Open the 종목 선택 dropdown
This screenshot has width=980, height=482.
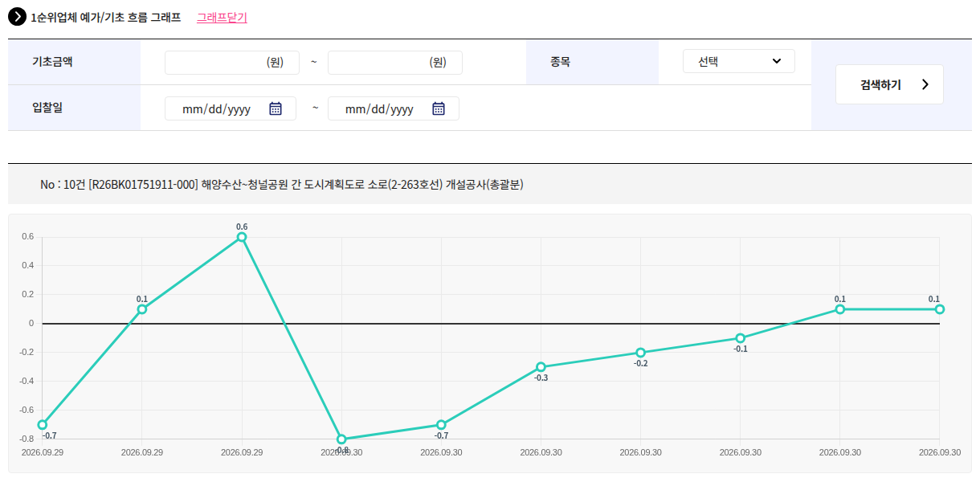pyautogui.click(x=739, y=61)
